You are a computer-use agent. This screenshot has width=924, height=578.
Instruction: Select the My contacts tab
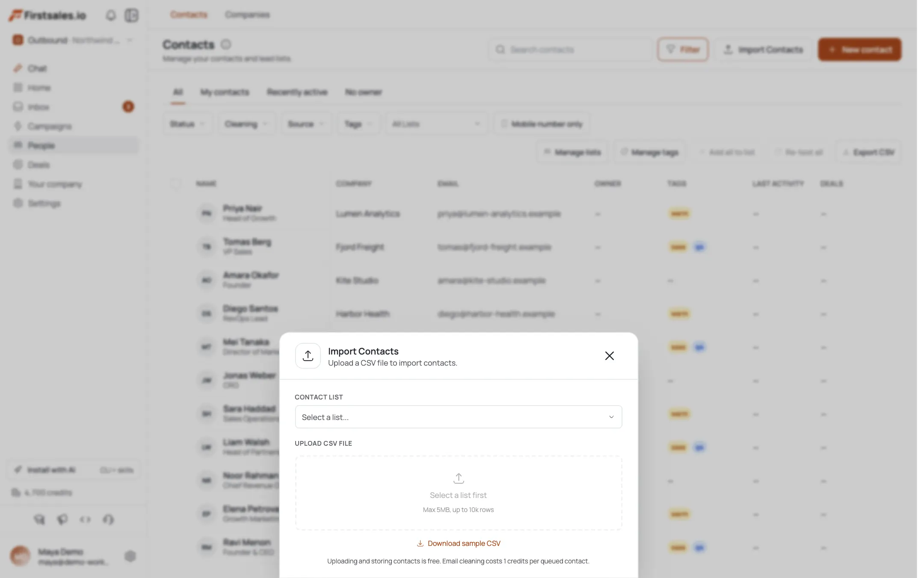225,92
